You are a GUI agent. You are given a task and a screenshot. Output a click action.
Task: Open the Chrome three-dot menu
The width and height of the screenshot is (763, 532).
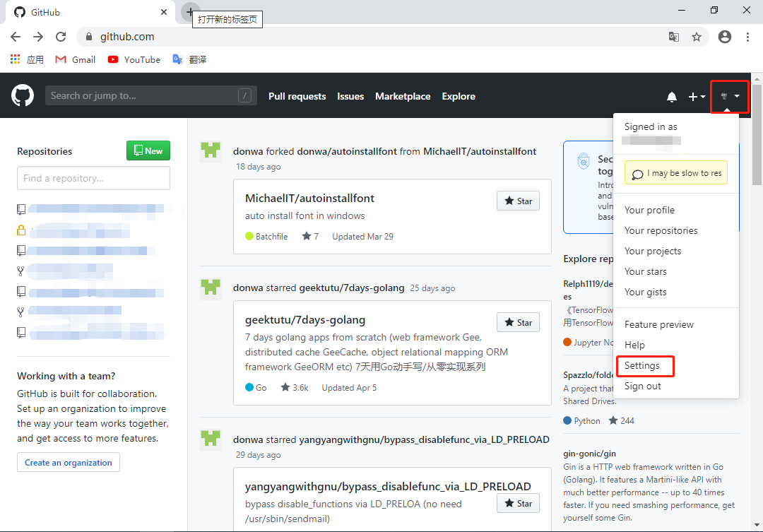pyautogui.click(x=747, y=37)
